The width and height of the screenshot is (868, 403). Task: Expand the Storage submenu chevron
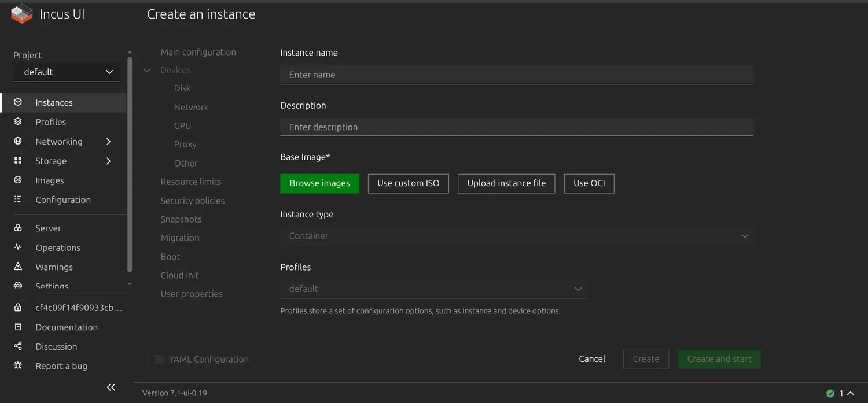tap(108, 161)
